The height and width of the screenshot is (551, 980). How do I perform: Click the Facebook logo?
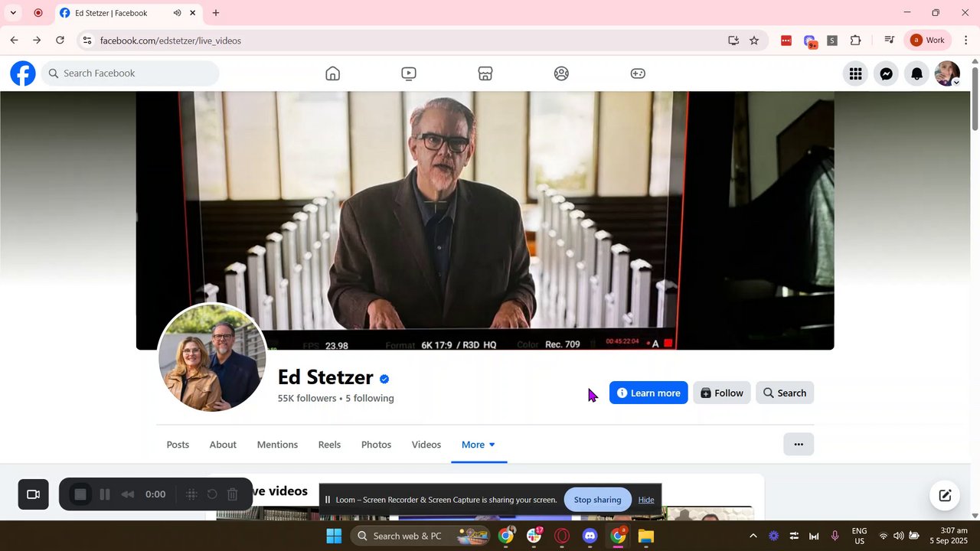coord(23,73)
